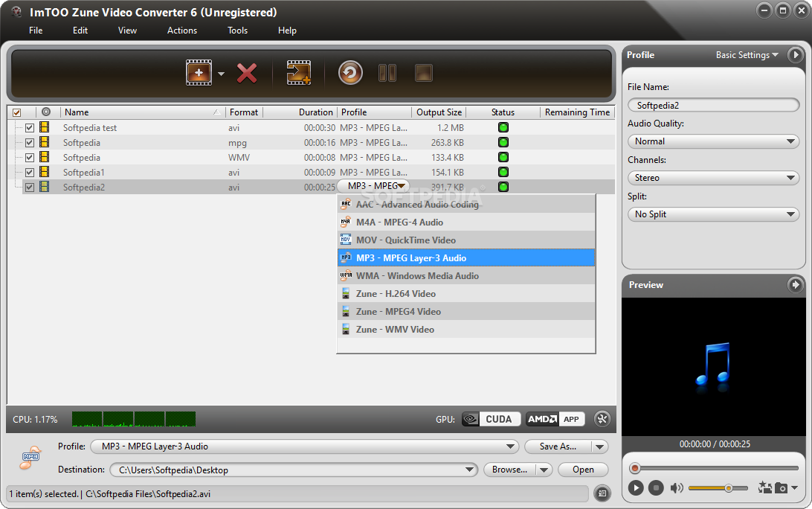812x509 pixels.
Task: Choose Zune - MPEG4 Video profile
Action: tap(466, 312)
